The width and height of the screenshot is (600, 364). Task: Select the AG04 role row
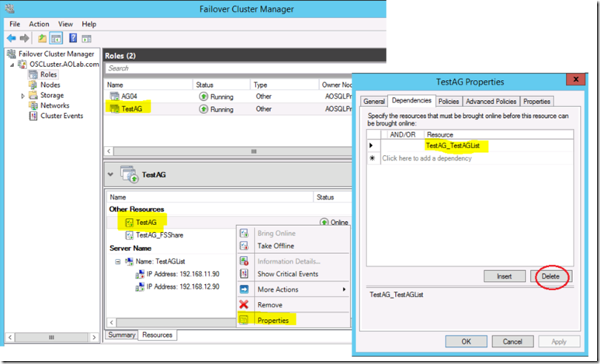227,96
